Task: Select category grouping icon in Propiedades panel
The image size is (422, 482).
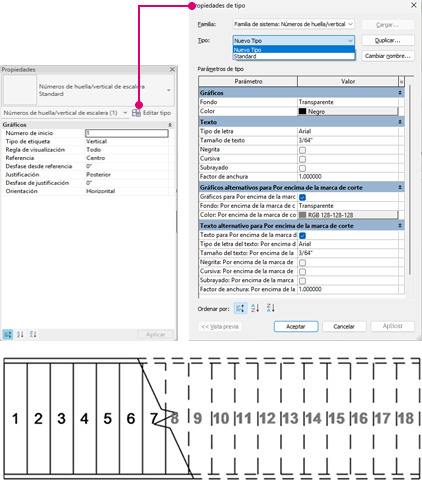Action: pyautogui.click(x=8, y=334)
